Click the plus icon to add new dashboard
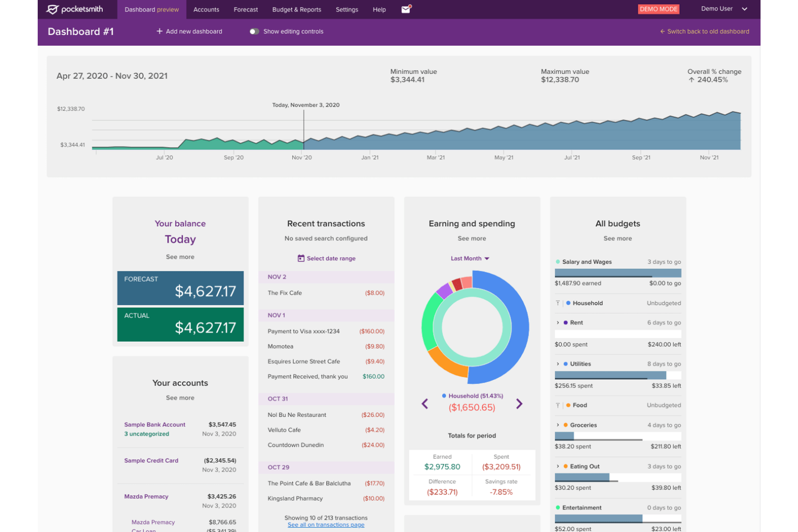Image resolution: width=798 pixels, height=532 pixels. tap(160, 31)
